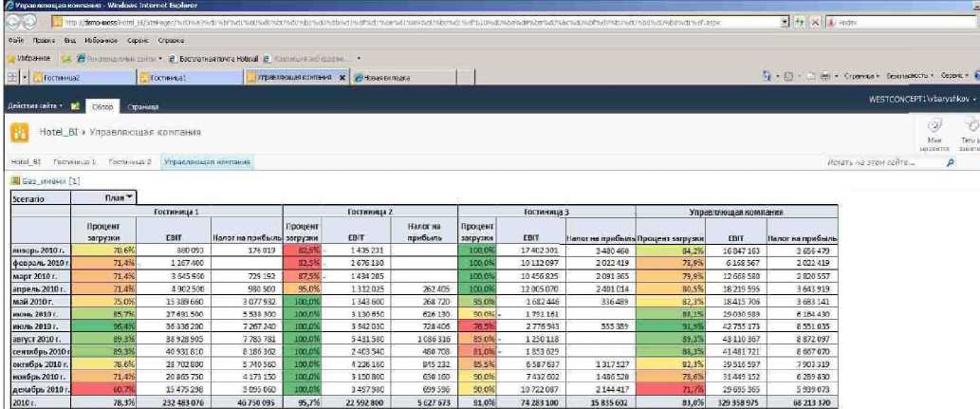Screen dimensions: 980x409
Task: Select the Обзор ribbon tab
Action: point(102,107)
